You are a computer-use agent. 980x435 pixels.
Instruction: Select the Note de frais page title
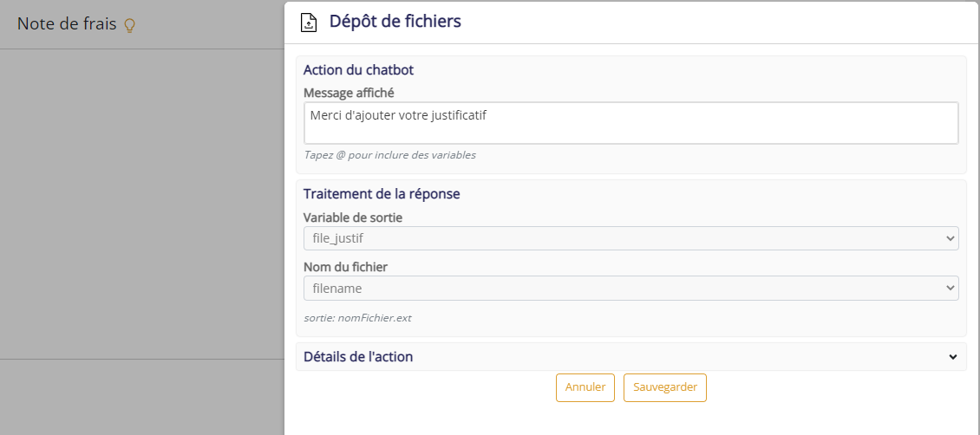[67, 24]
